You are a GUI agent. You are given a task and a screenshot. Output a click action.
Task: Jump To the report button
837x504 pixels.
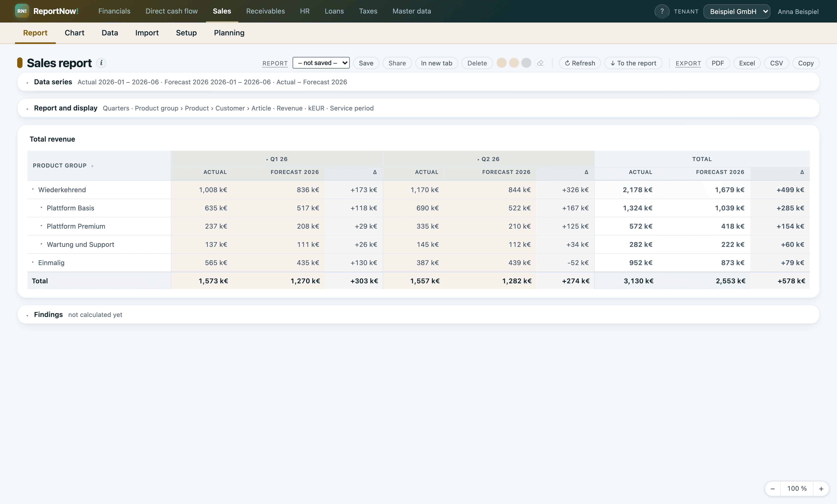tap(633, 63)
